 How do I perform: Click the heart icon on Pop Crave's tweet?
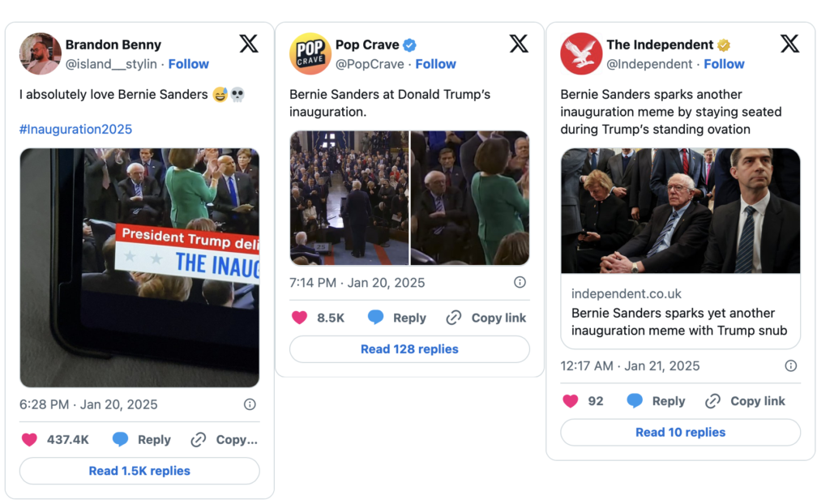[299, 318]
